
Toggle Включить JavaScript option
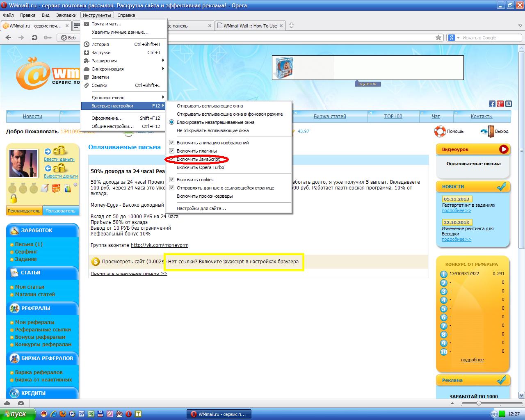coord(230,159)
